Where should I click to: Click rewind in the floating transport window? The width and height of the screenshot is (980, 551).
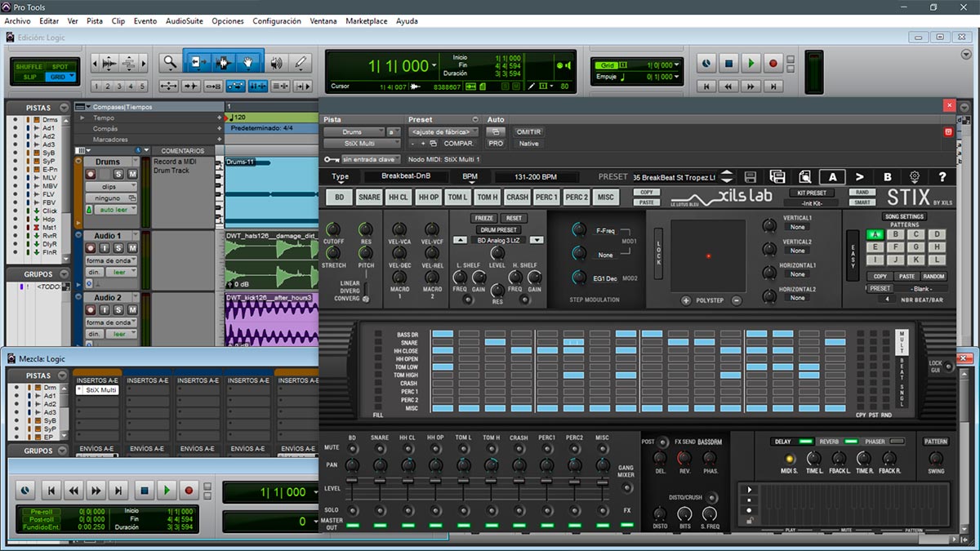[73, 491]
